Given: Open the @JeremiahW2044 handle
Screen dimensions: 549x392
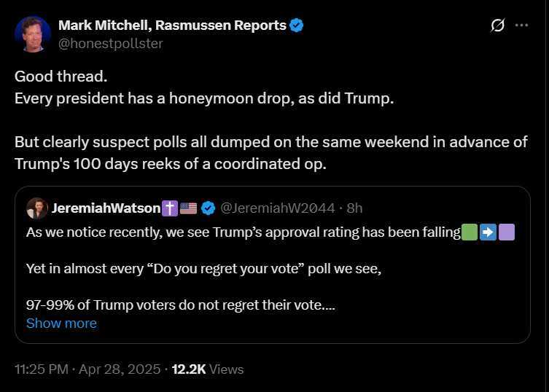Looking at the screenshot, I should (278, 208).
